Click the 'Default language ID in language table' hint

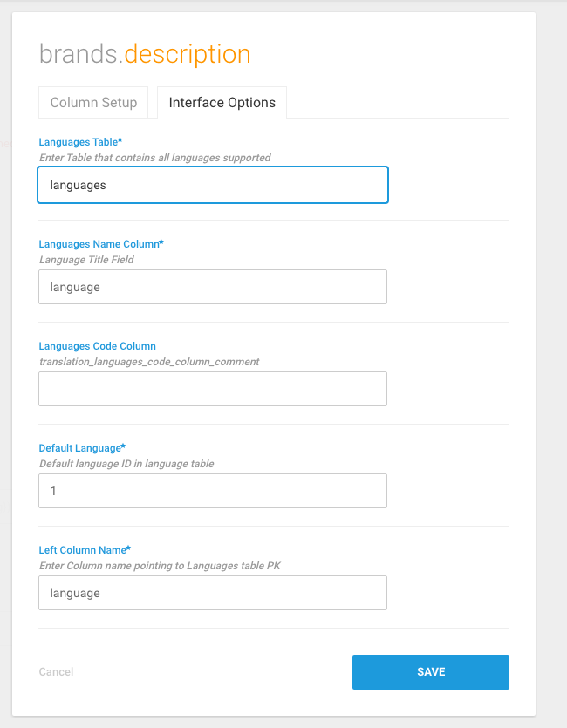126,464
